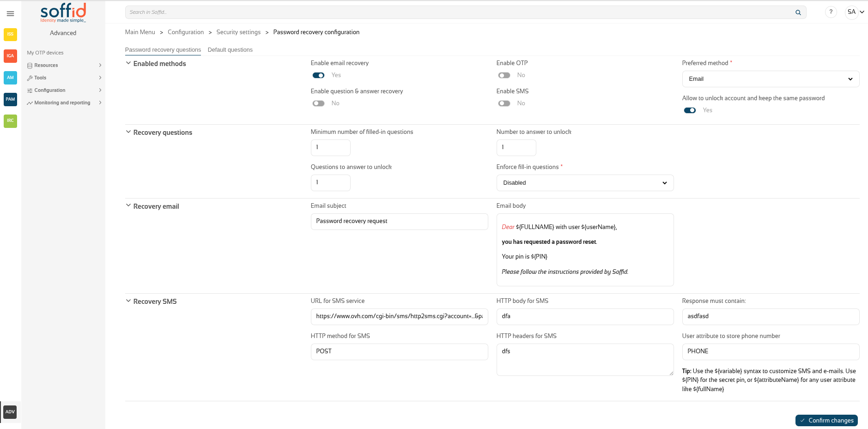868x429 pixels.
Task: Open the help question mark icon
Action: tap(831, 12)
